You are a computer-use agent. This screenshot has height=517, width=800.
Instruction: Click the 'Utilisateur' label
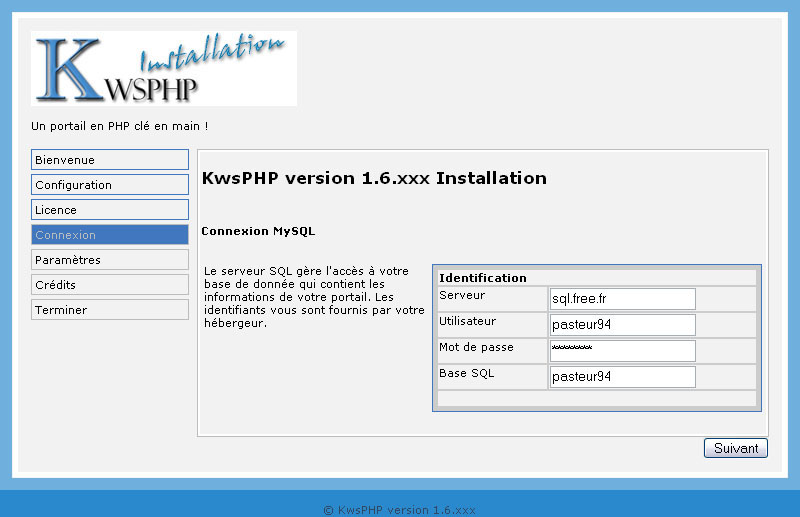pyautogui.click(x=467, y=321)
